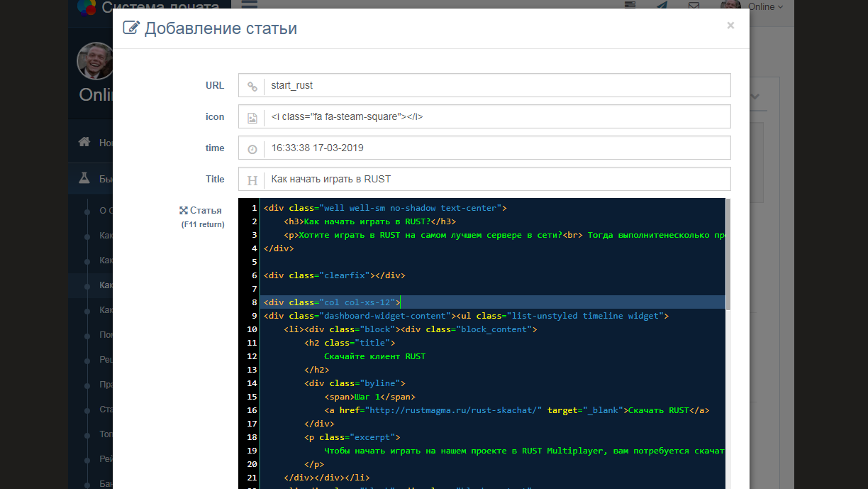
Task: Close the Добавление статьи dialog
Action: pos(730,26)
